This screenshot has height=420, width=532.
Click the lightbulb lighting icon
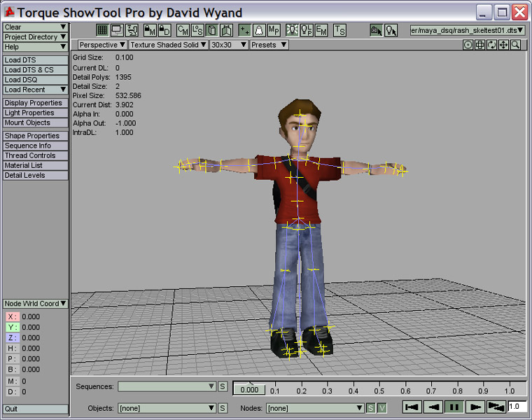(291, 30)
